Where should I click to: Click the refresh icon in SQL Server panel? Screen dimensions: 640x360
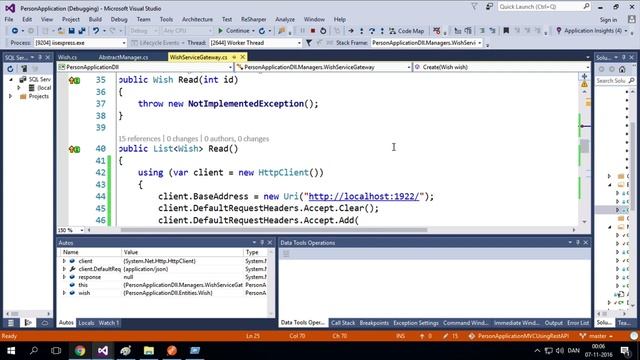11,69
